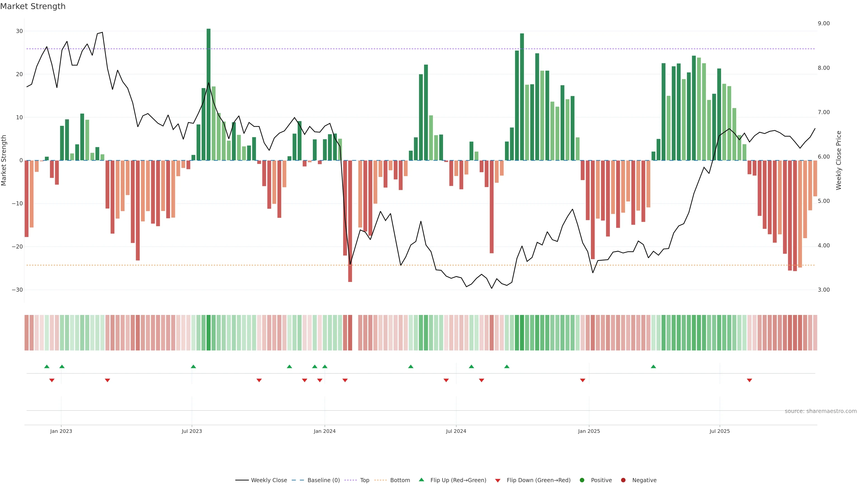Click the Flip Down red triangle legend icon
Viewport: 868px width, 488px height.
click(x=498, y=481)
